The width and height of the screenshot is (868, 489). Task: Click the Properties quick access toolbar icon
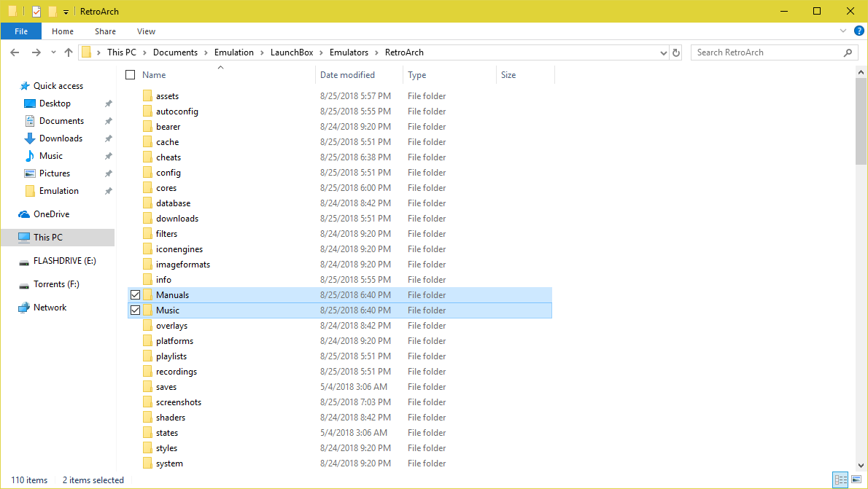[x=36, y=11]
